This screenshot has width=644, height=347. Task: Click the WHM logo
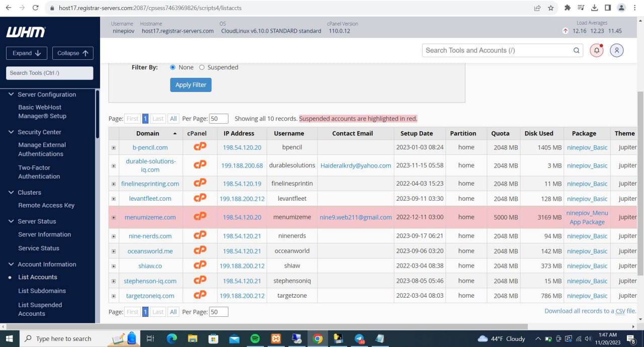coord(26,32)
